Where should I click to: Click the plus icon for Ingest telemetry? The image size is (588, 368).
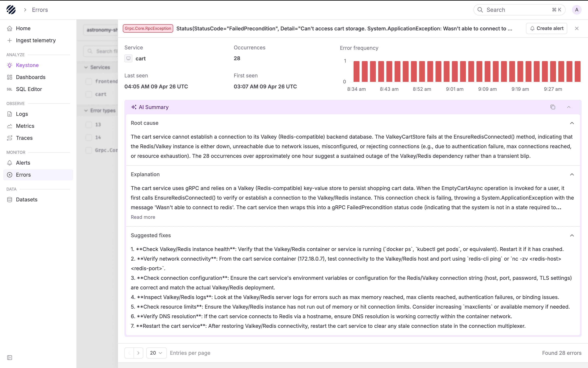(9, 40)
